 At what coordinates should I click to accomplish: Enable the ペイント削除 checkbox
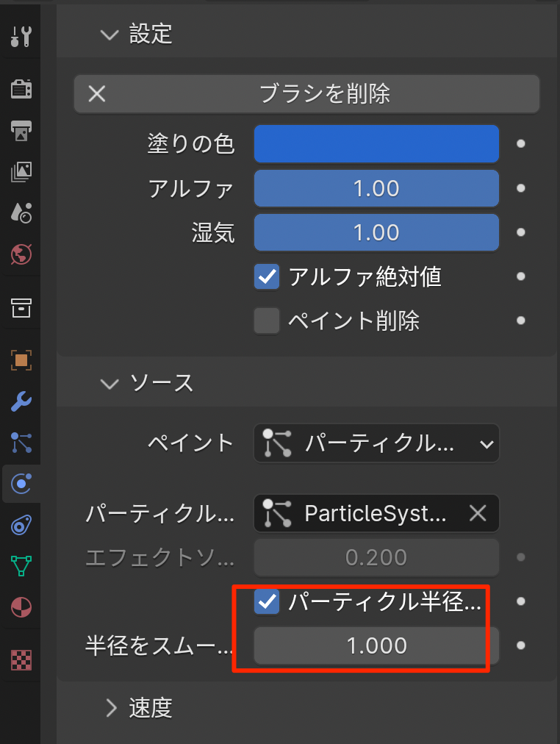point(267,321)
